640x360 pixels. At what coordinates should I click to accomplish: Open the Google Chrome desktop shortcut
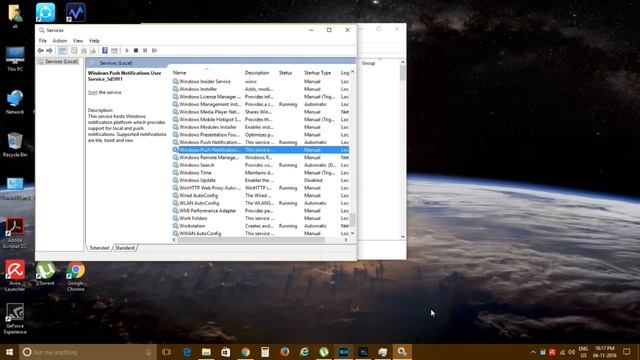[76, 276]
